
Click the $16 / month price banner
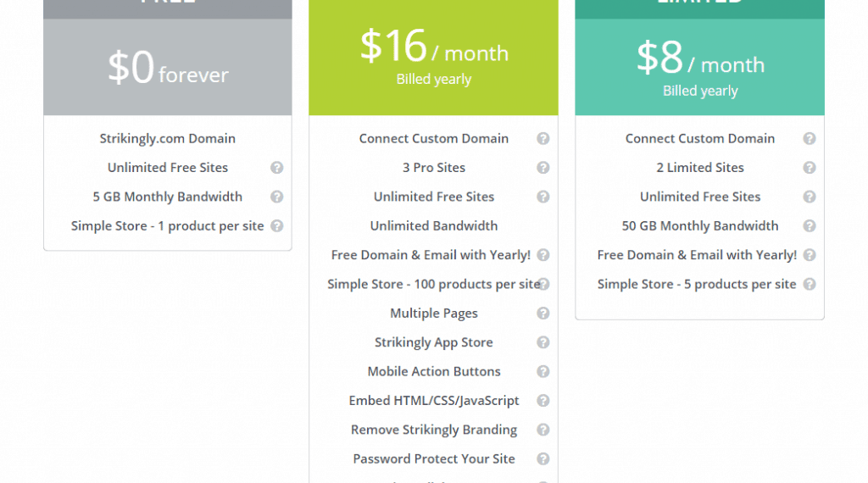tap(433, 56)
